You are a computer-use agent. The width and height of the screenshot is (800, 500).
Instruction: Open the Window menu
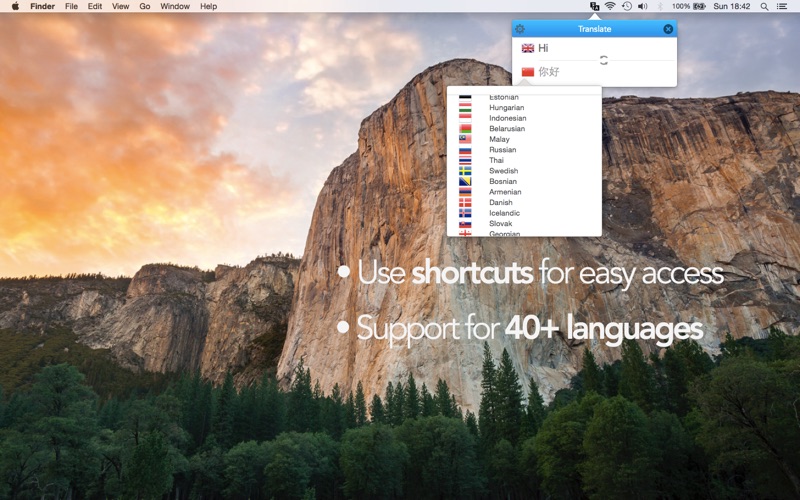tap(175, 6)
